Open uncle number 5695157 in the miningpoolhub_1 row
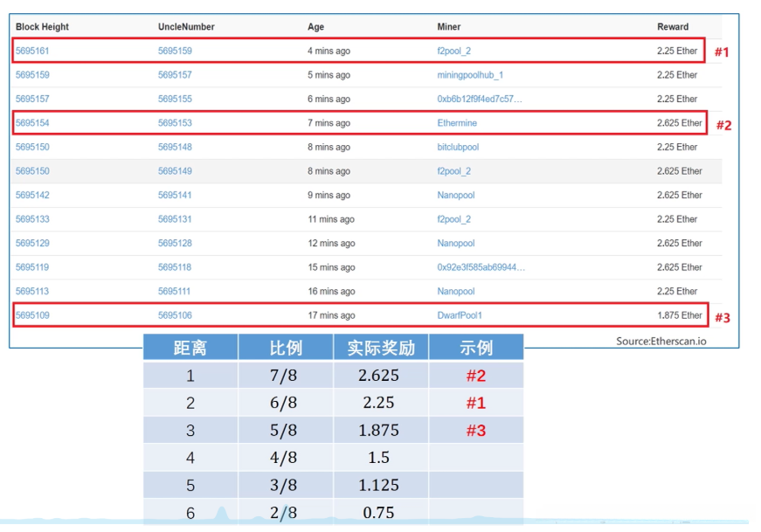The width and height of the screenshot is (761, 532). 175,75
